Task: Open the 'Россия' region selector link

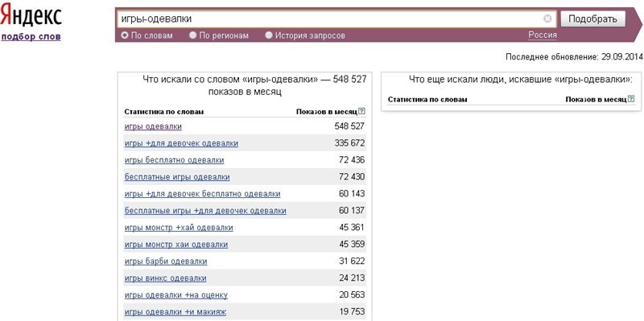Action: pos(543,35)
